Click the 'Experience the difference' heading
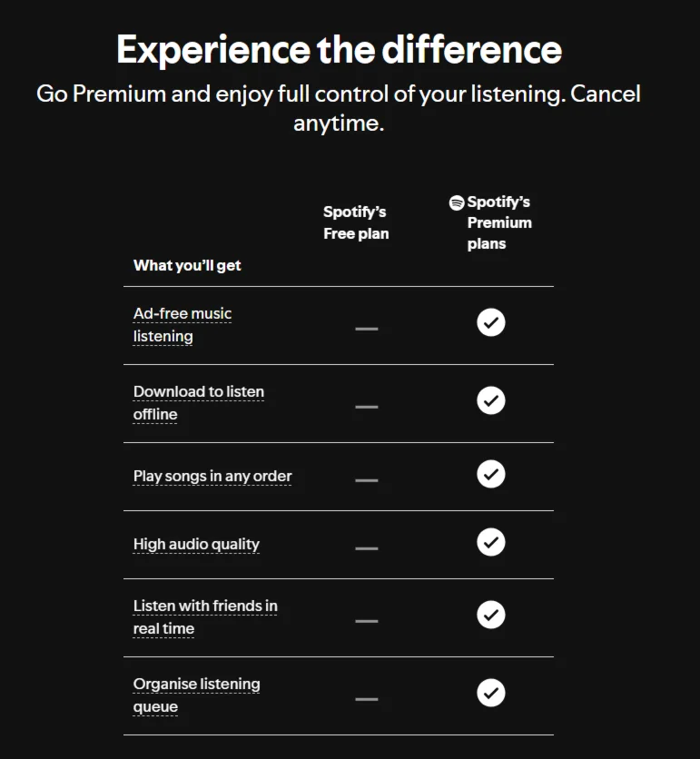The width and height of the screenshot is (700, 759). (x=339, y=50)
